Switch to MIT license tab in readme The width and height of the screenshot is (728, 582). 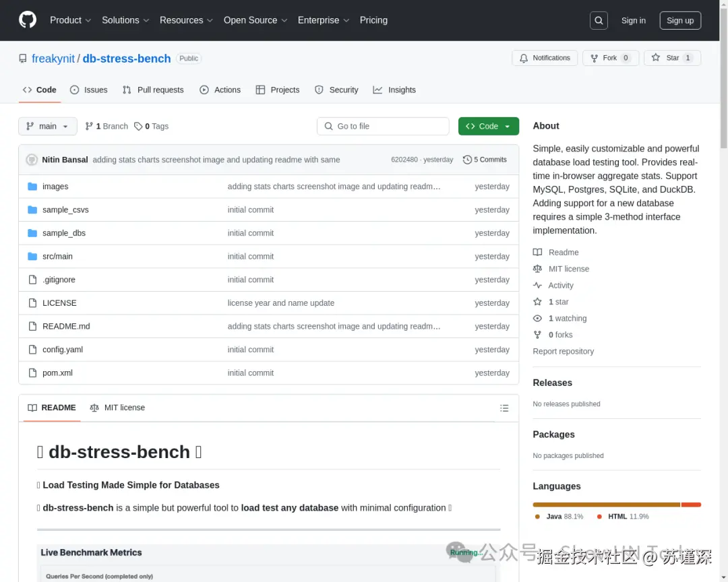click(117, 408)
